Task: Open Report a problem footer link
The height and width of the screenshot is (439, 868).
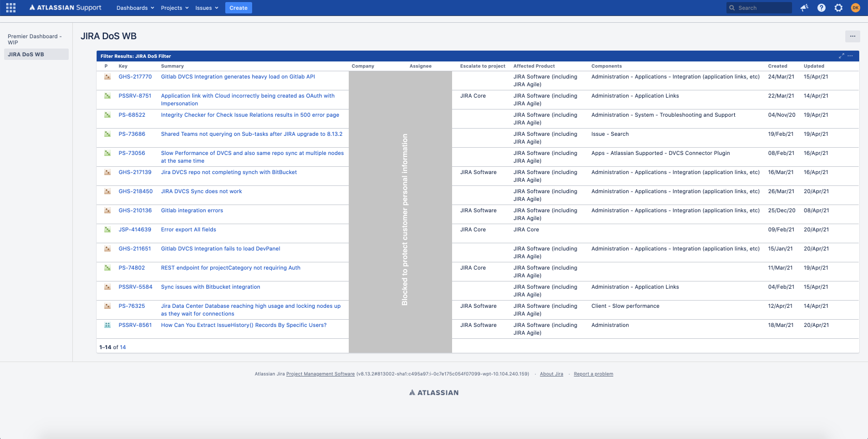Action: point(593,374)
